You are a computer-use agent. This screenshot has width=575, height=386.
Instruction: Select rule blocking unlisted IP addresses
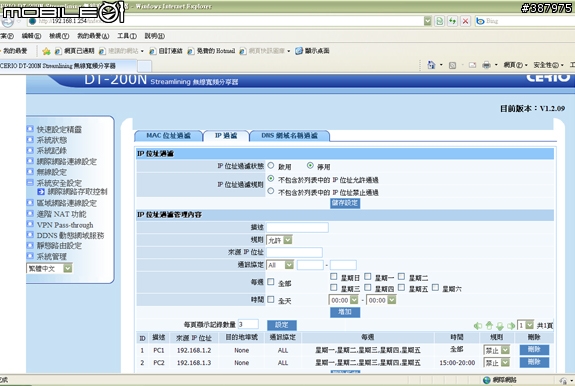(x=271, y=191)
